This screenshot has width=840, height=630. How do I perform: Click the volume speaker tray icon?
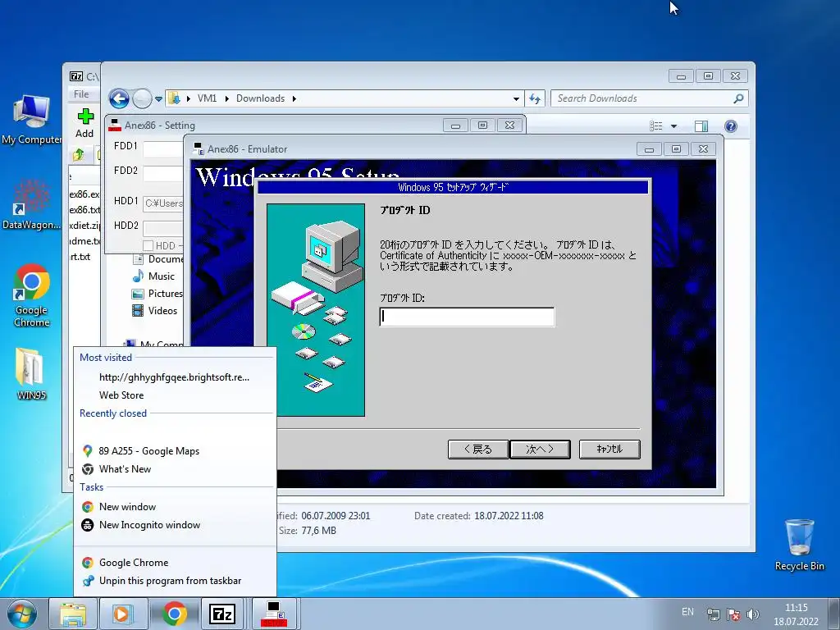tap(753, 614)
